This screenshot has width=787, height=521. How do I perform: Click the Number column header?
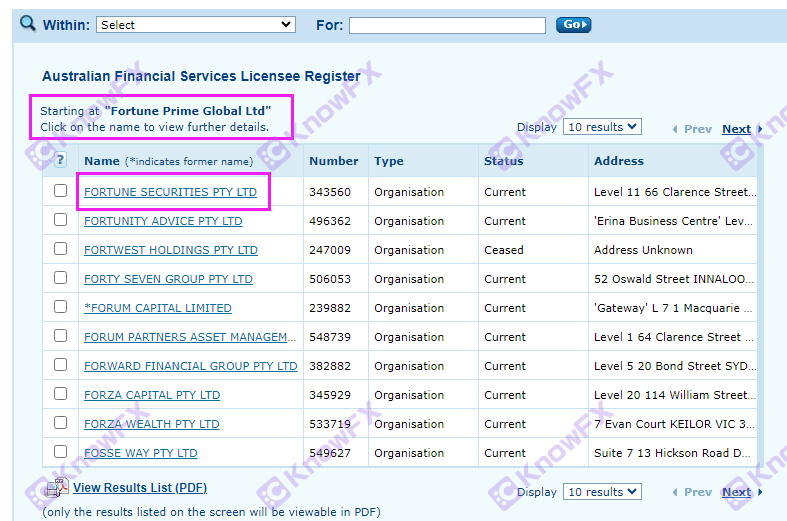click(x=334, y=161)
